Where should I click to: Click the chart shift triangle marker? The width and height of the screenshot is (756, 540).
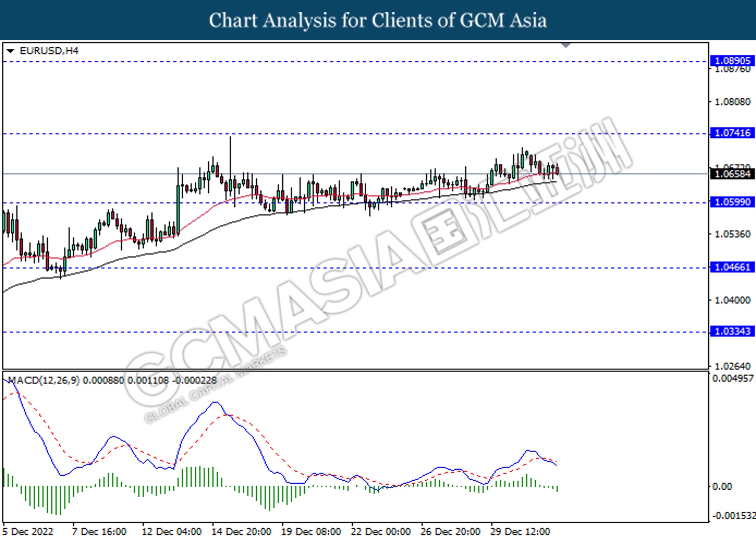(x=565, y=45)
